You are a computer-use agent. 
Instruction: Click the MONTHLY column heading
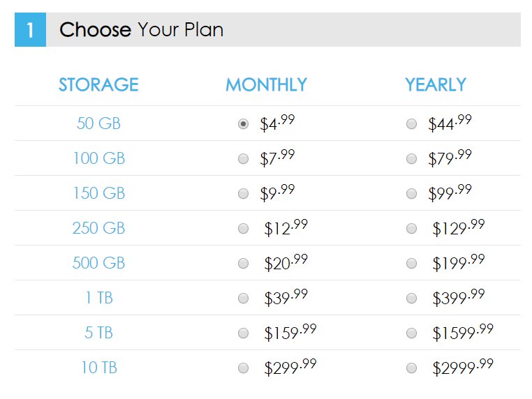pos(266,84)
